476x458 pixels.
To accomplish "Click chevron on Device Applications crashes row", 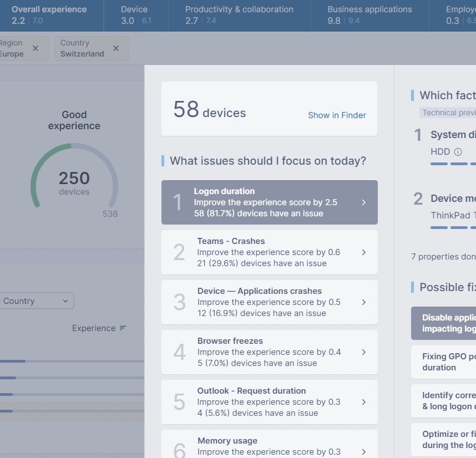I will click(x=364, y=302).
